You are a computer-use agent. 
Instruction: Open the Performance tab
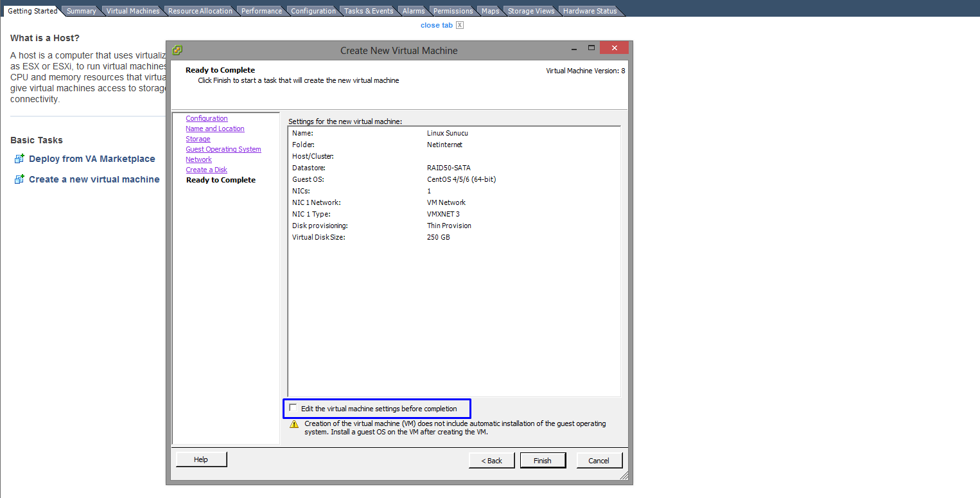(261, 11)
